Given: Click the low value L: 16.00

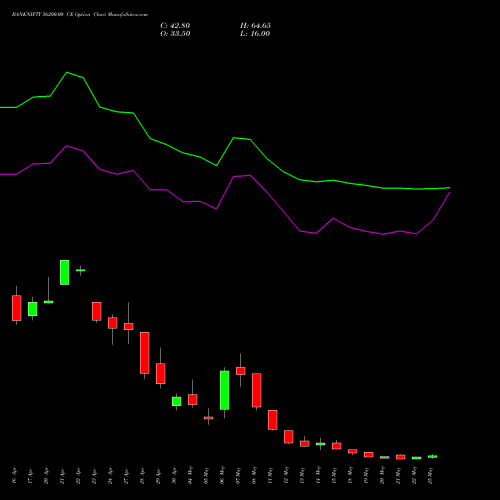Looking at the screenshot, I should 255,34.
